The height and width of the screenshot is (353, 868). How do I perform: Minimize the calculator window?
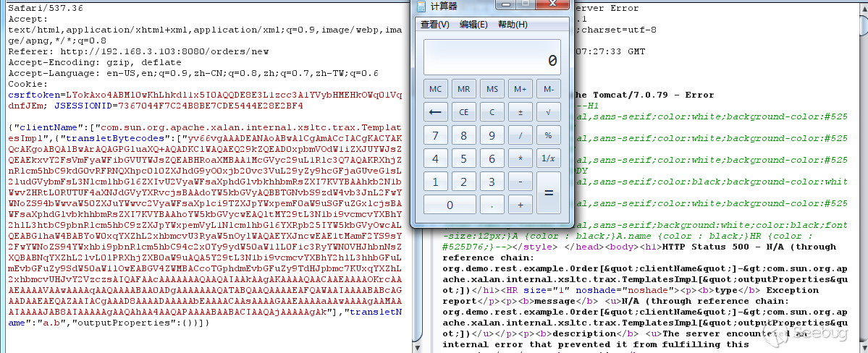(505, 4)
